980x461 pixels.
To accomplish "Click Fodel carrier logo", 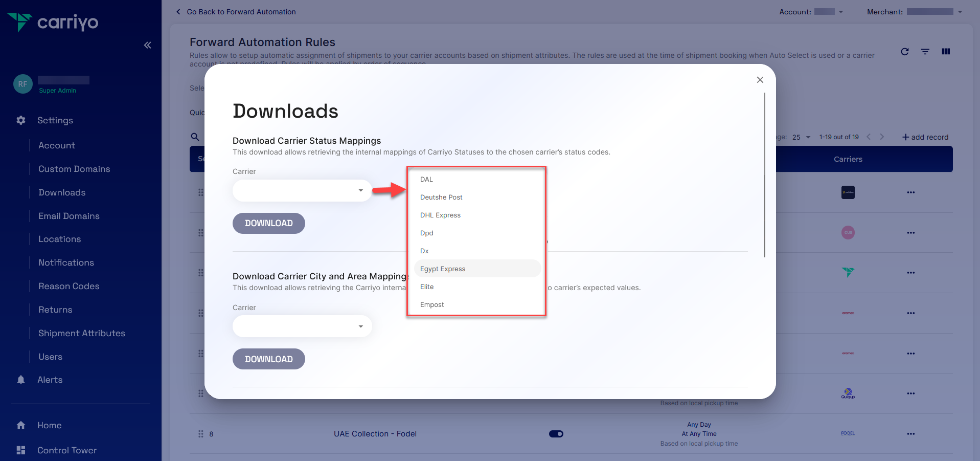I will [848, 433].
